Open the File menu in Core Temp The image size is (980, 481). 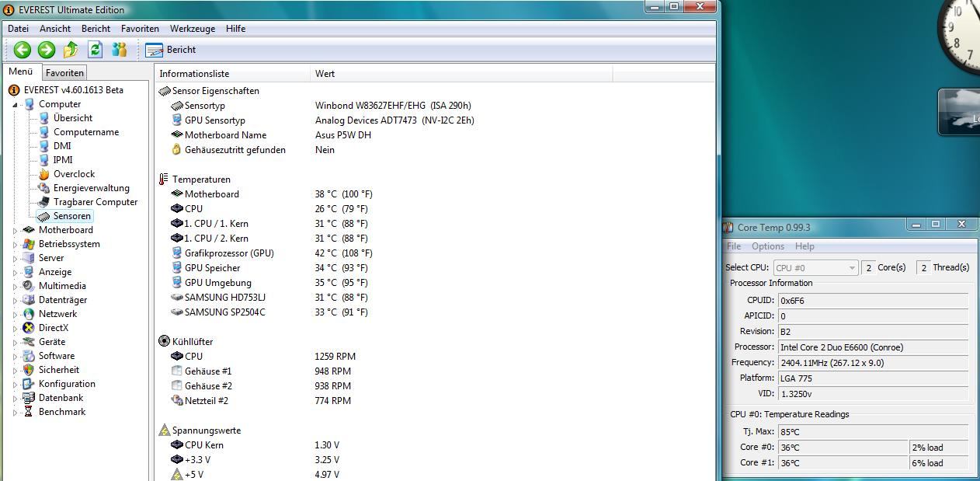tap(734, 246)
